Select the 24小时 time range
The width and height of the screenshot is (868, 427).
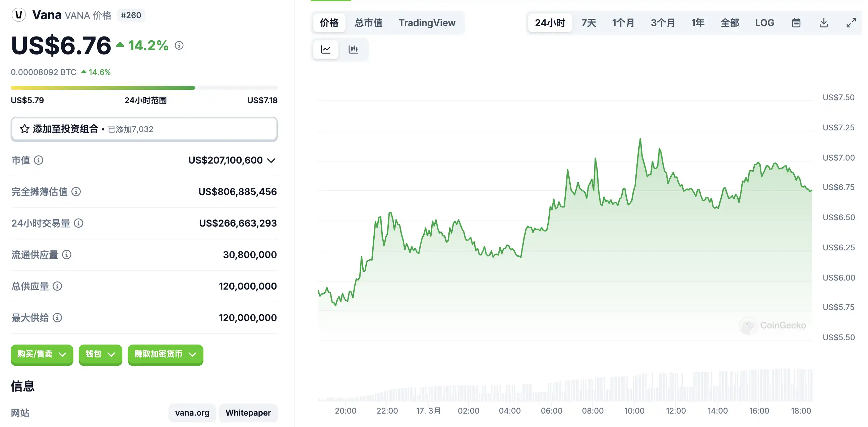tap(550, 23)
